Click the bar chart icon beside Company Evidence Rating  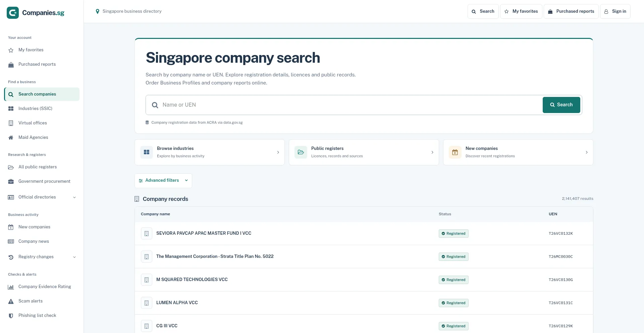[11, 287]
